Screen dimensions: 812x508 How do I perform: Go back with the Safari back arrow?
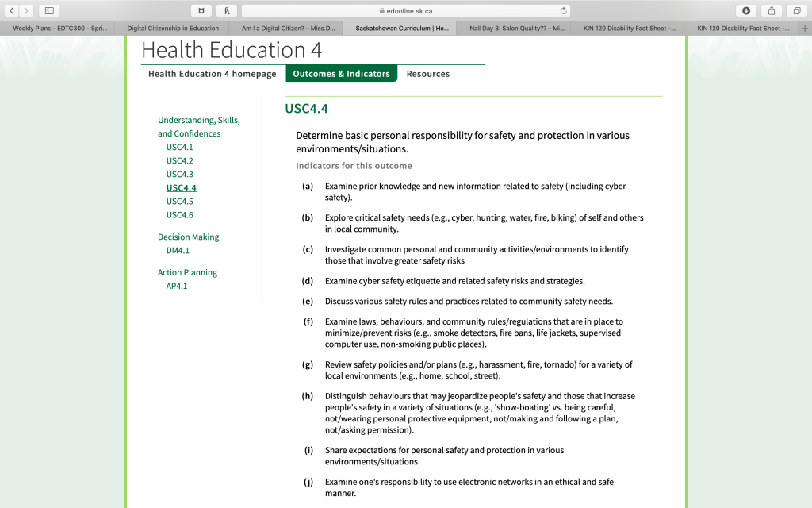(x=11, y=10)
